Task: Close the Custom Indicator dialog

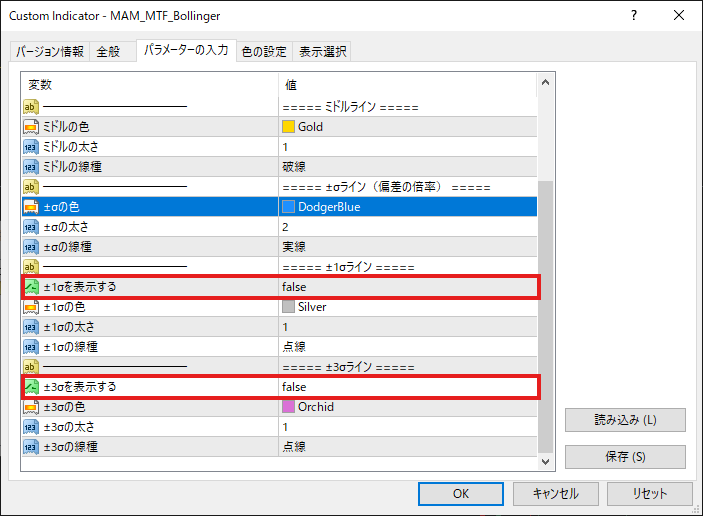Action: tap(679, 15)
